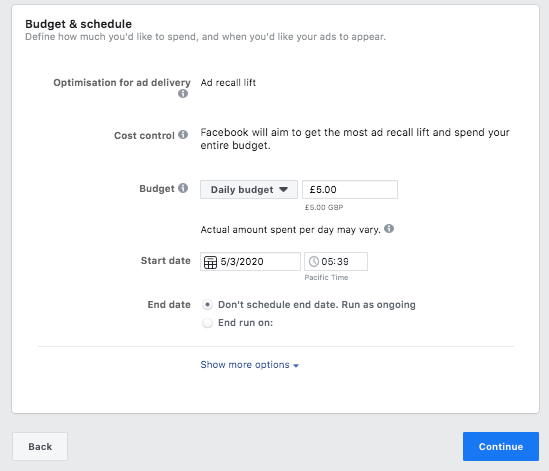This screenshot has height=471, width=549.
Task: Click the small arrow beside Show more options
Action: tap(296, 366)
